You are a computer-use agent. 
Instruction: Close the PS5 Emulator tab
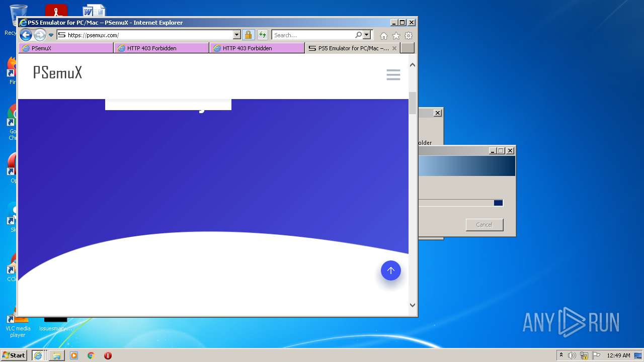tap(394, 48)
